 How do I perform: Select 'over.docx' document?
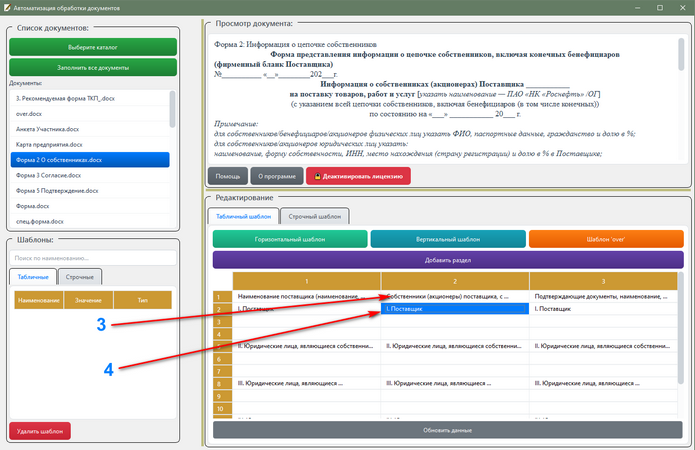point(90,114)
